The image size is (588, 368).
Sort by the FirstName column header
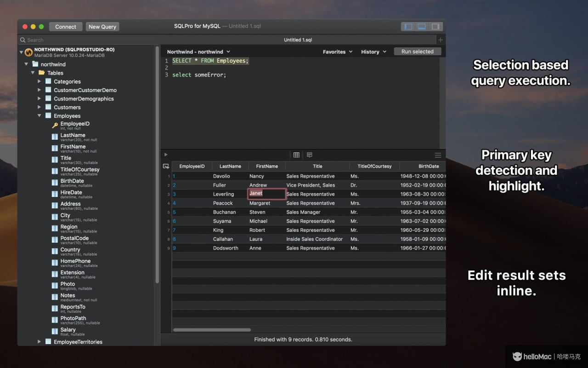point(267,166)
